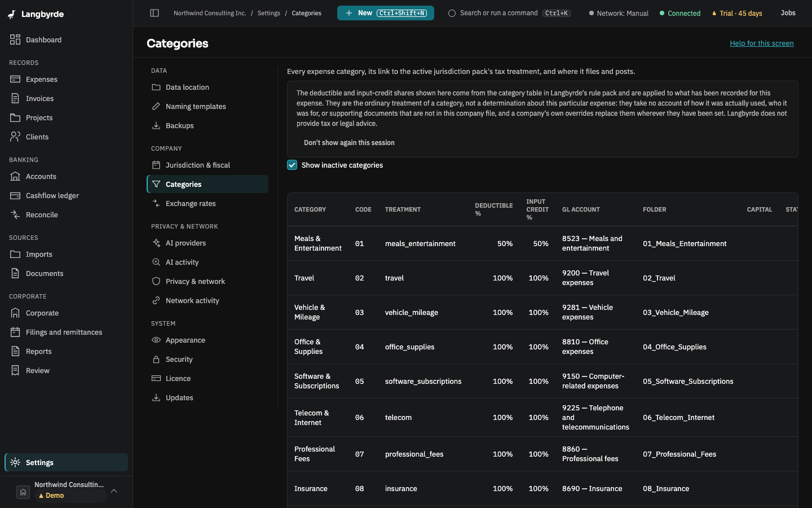Click the 05_Software_Subscriptions folder cell

pyautogui.click(x=688, y=381)
